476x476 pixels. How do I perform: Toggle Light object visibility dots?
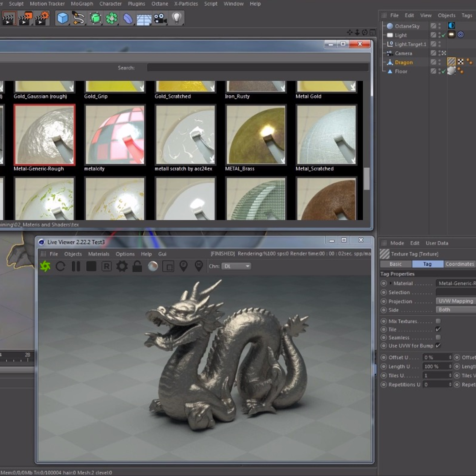point(439,35)
